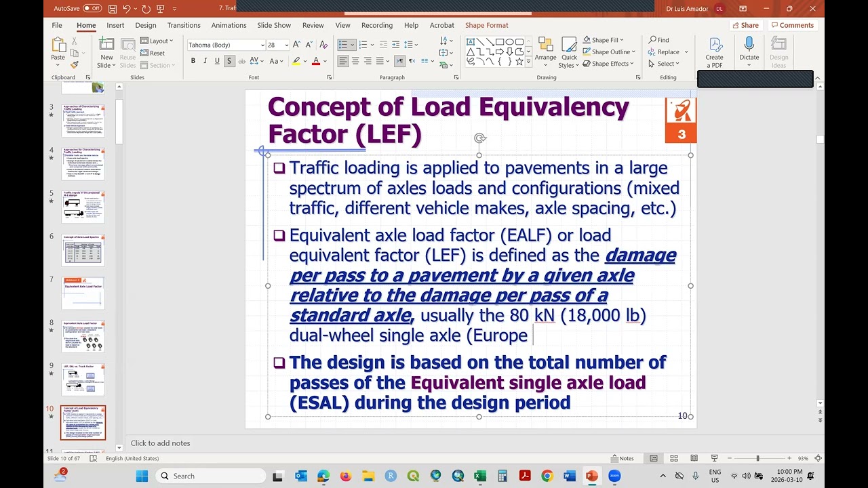Open the Transitions tab
Viewport: 868px width, 488px height.
(x=184, y=25)
